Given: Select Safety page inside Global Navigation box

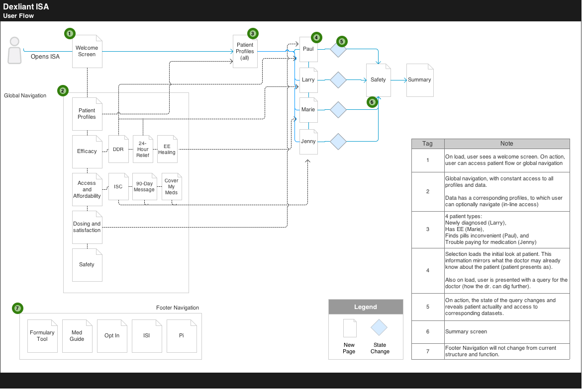Looking at the screenshot, I should point(88,265).
